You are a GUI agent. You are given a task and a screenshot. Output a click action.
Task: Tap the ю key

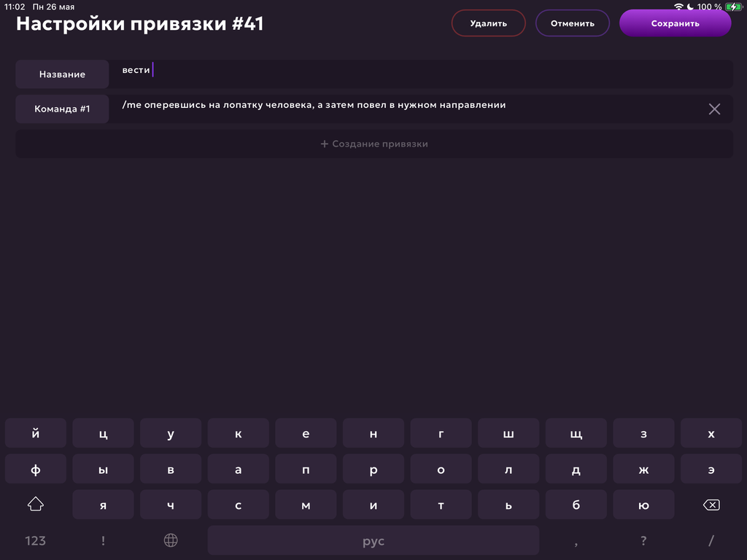[643, 505]
